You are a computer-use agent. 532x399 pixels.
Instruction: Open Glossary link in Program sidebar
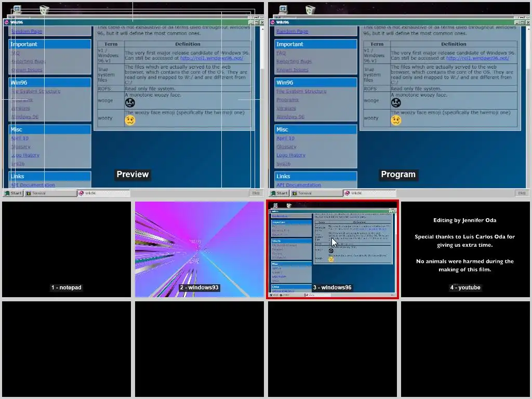pos(286,147)
